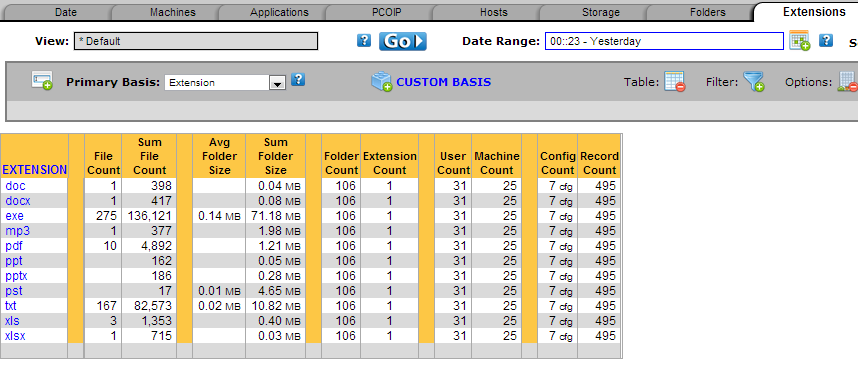Go to the Storage tab
This screenshot has height=373, width=858.
pyautogui.click(x=601, y=12)
